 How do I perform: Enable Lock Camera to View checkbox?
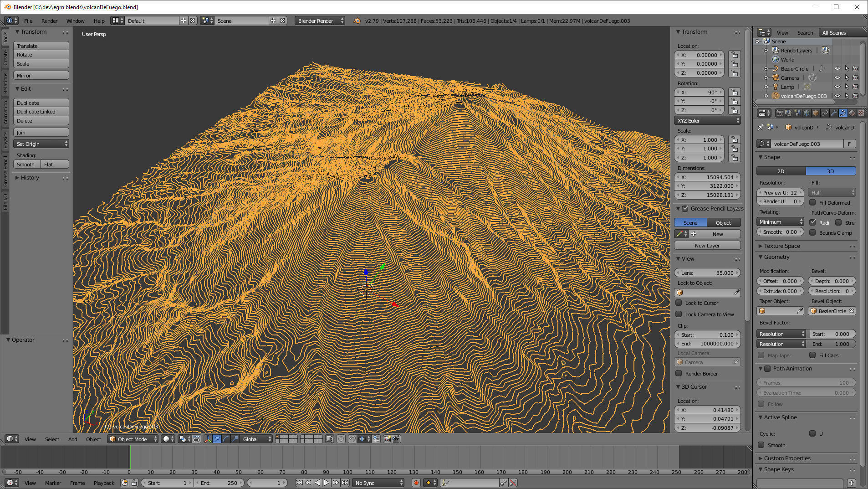tap(679, 314)
